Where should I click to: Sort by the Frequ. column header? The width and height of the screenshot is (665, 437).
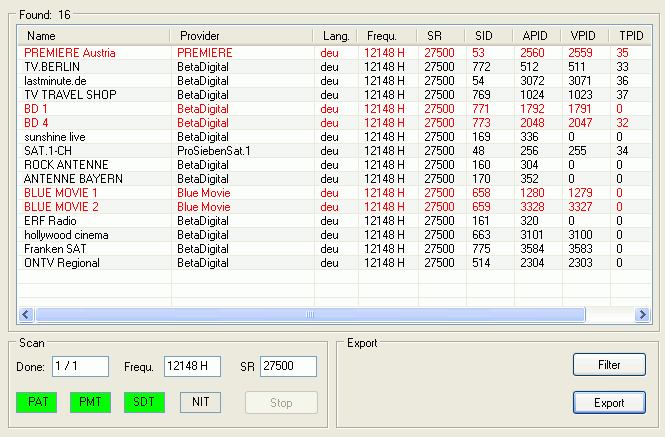388,36
